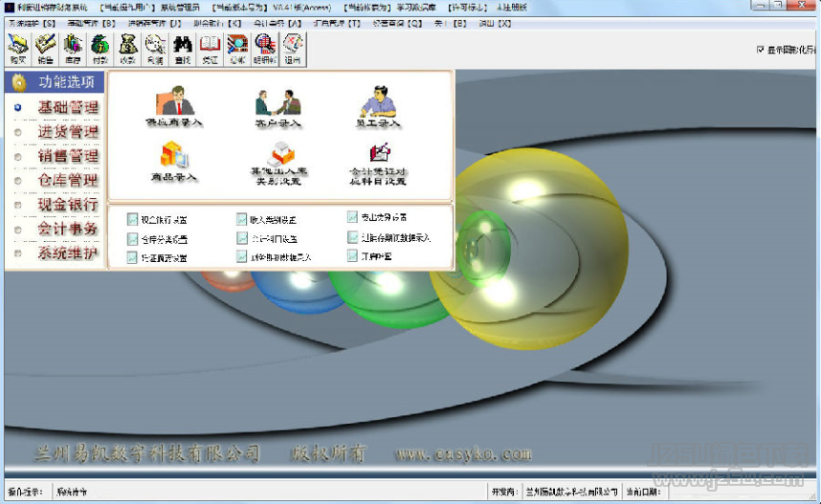This screenshot has width=821, height=504.
Task: Open the 凭证 voucher book icon
Action: coord(210,49)
